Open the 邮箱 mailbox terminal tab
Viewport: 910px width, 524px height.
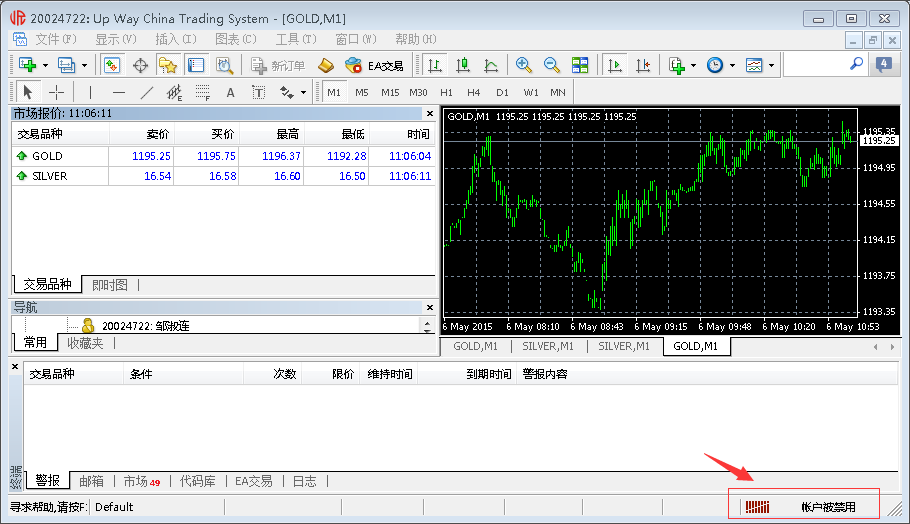(91, 481)
